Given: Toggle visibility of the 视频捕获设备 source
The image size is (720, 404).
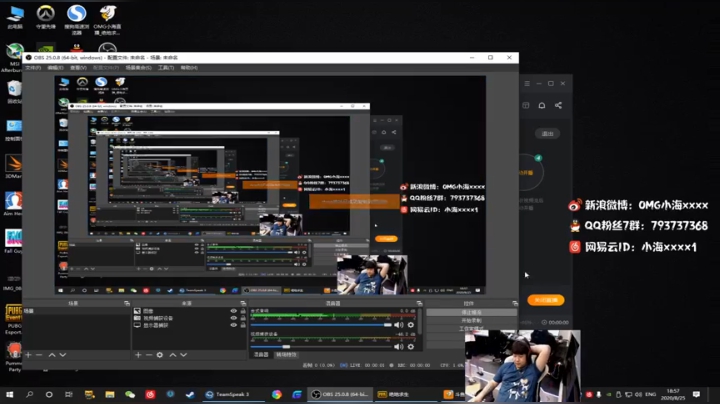Looking at the screenshot, I should tap(234, 318).
